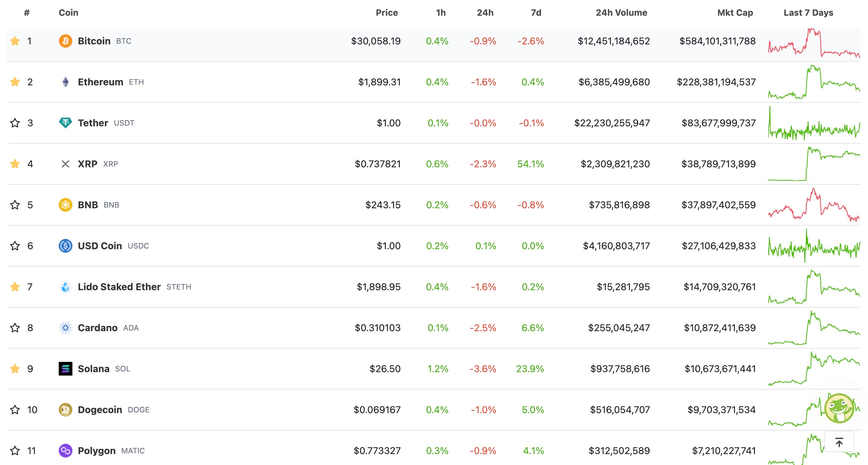This screenshot has width=868, height=465.
Task: Star Cardano as a favorite
Action: pos(15,328)
